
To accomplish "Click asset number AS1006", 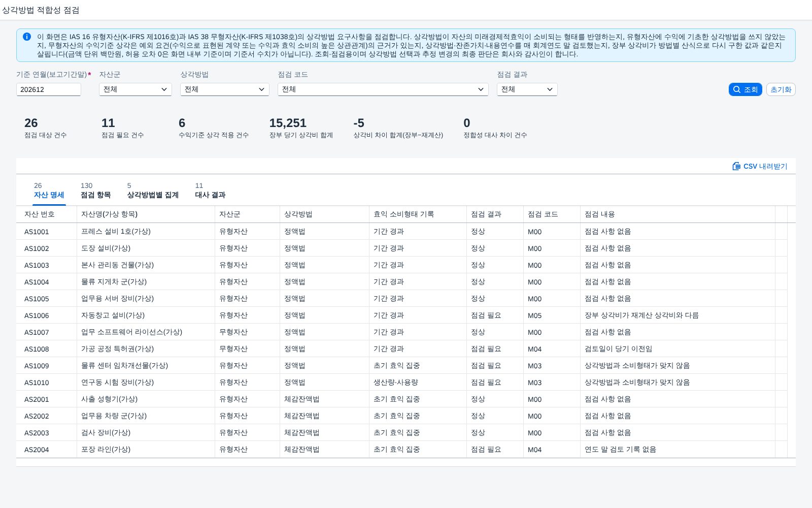I will 37,315.
